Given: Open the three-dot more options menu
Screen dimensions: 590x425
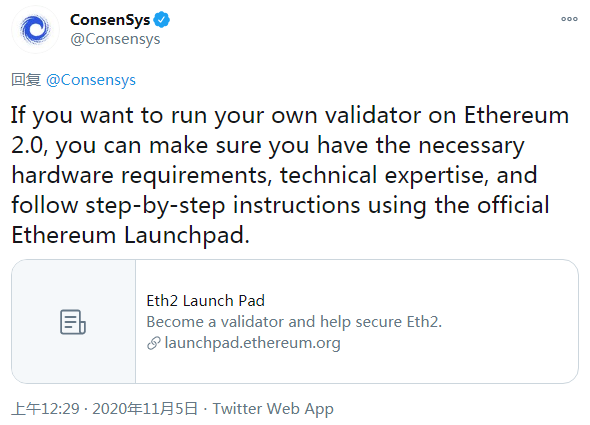Looking at the screenshot, I should 569,19.
